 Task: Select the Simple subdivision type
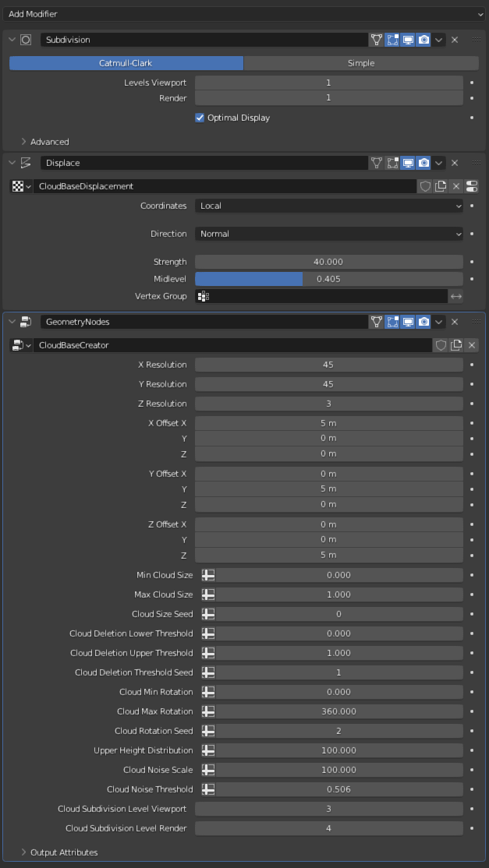[x=361, y=63]
